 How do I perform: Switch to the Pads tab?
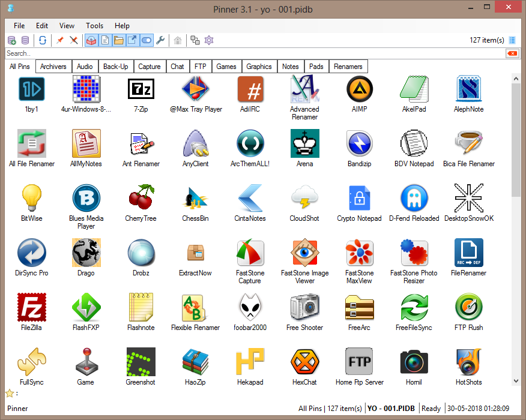(316, 67)
